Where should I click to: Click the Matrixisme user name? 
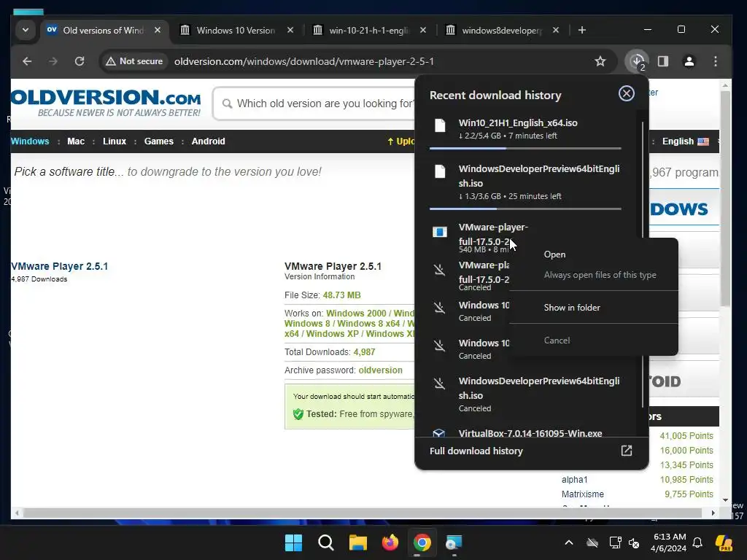(x=583, y=494)
